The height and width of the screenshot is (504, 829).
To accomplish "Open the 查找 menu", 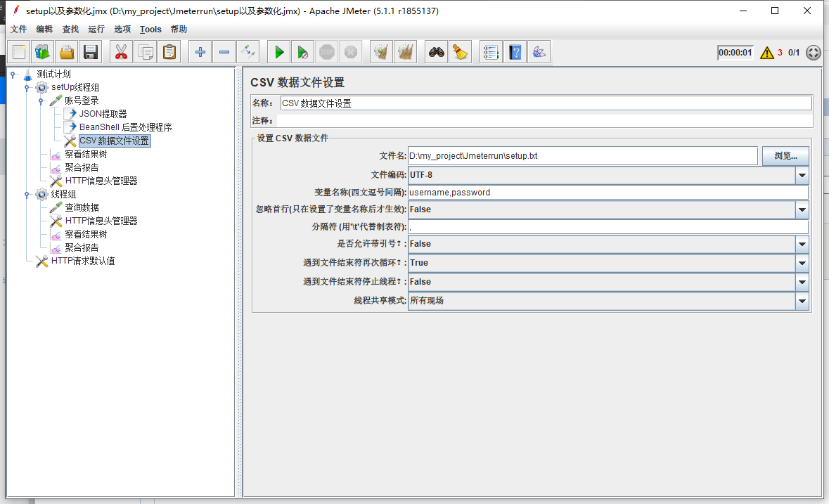I will [70, 29].
